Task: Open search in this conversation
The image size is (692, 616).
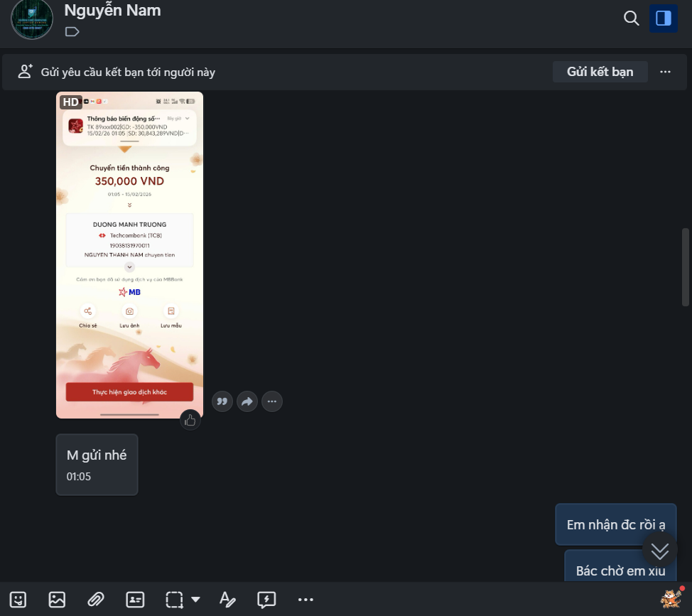Action: [x=631, y=18]
